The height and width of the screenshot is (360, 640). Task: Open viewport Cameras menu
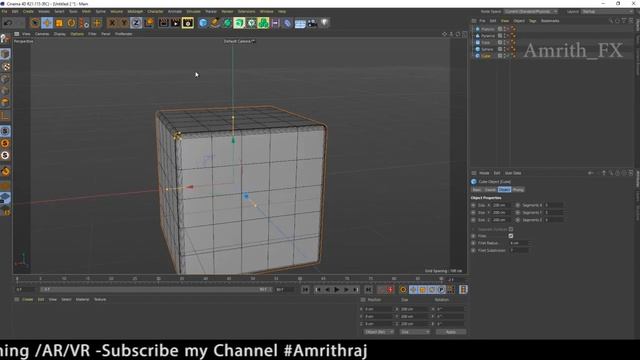(x=42, y=34)
